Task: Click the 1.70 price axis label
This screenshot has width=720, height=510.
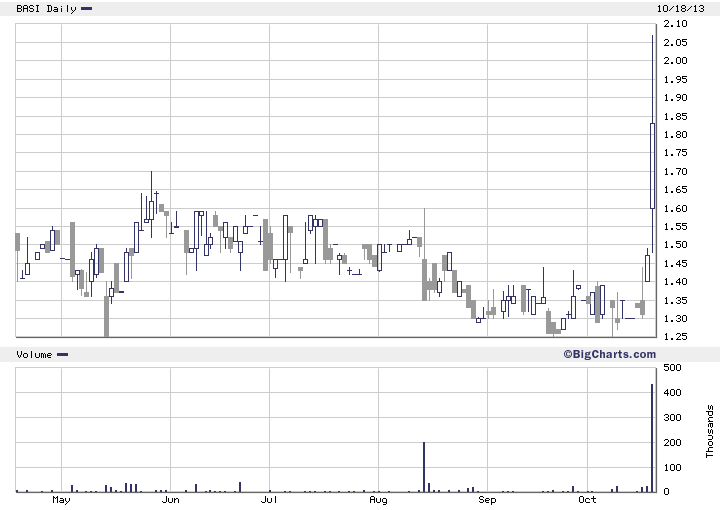Action: click(675, 171)
